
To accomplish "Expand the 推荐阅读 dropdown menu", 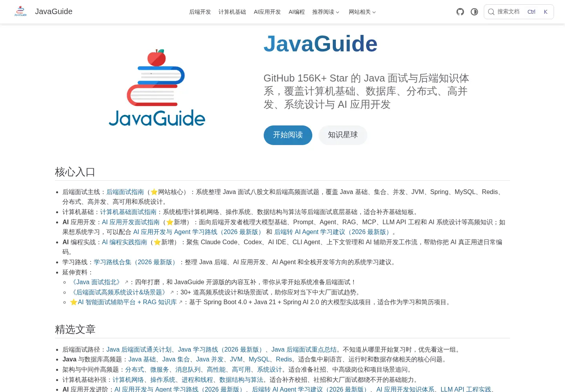I will tap(326, 12).
